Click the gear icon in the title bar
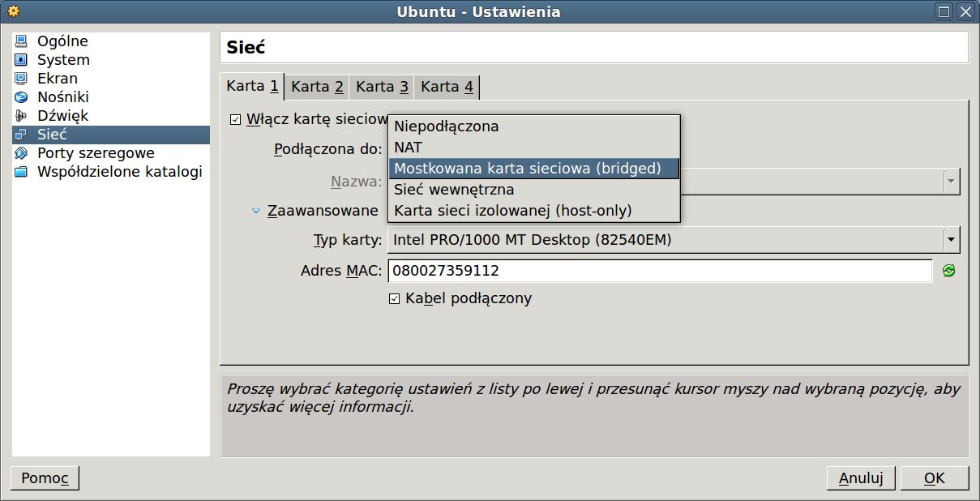The width and height of the screenshot is (980, 501). tap(14, 11)
